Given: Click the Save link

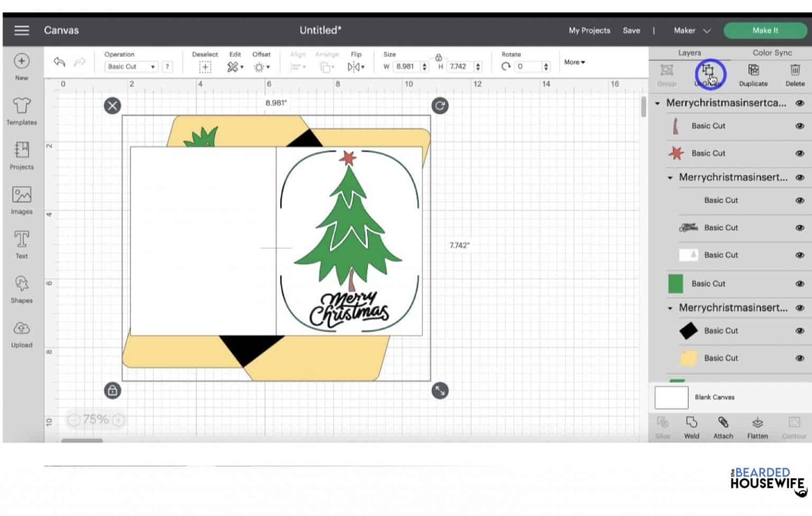Looking at the screenshot, I should point(631,30).
